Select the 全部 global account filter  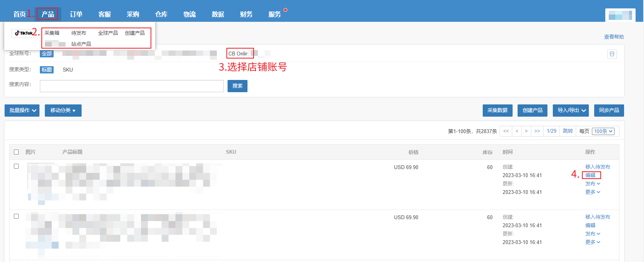47,54
